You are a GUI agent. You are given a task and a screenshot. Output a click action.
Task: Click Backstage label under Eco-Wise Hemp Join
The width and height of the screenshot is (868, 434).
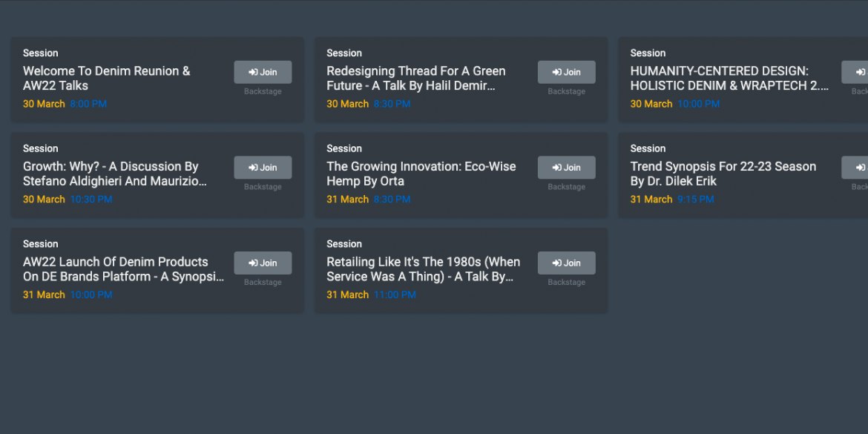[x=566, y=186]
